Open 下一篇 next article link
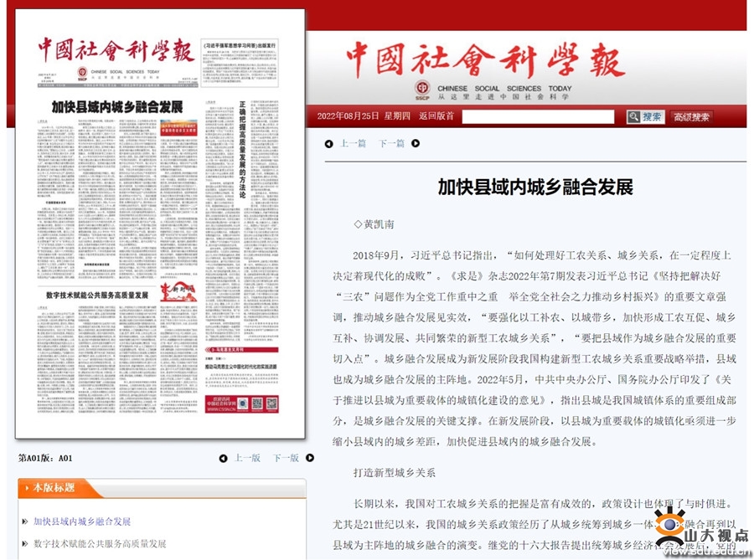The height and width of the screenshot is (560, 754). [391, 143]
